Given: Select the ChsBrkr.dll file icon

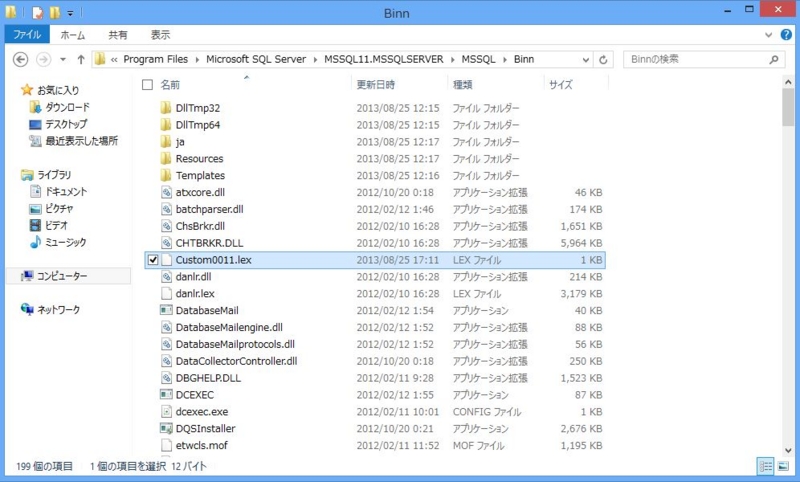Looking at the screenshot, I should pyautogui.click(x=166, y=226).
